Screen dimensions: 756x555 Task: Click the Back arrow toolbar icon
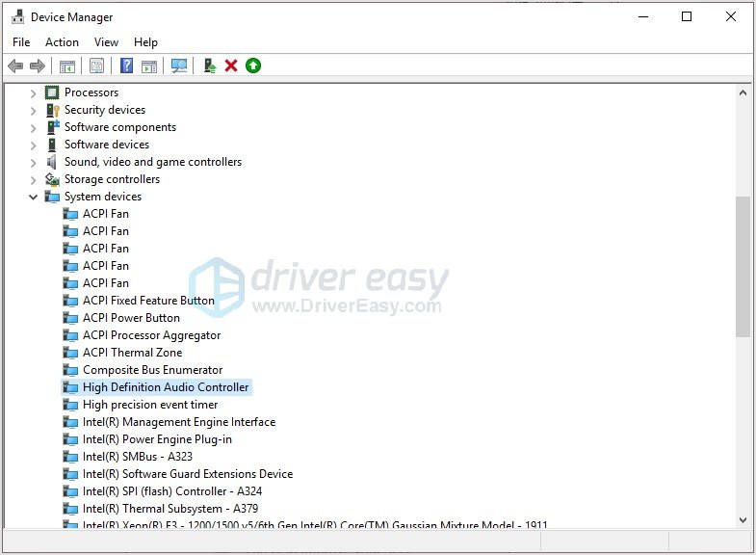15,66
